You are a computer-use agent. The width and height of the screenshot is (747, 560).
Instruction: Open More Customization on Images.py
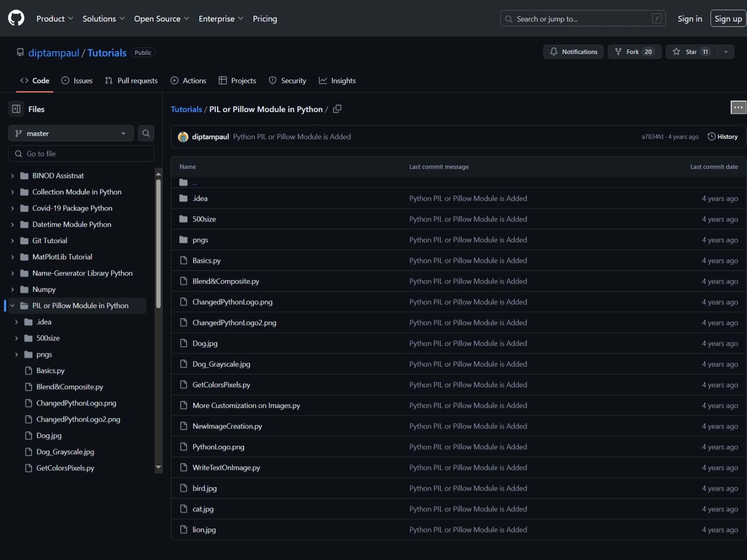(246, 405)
